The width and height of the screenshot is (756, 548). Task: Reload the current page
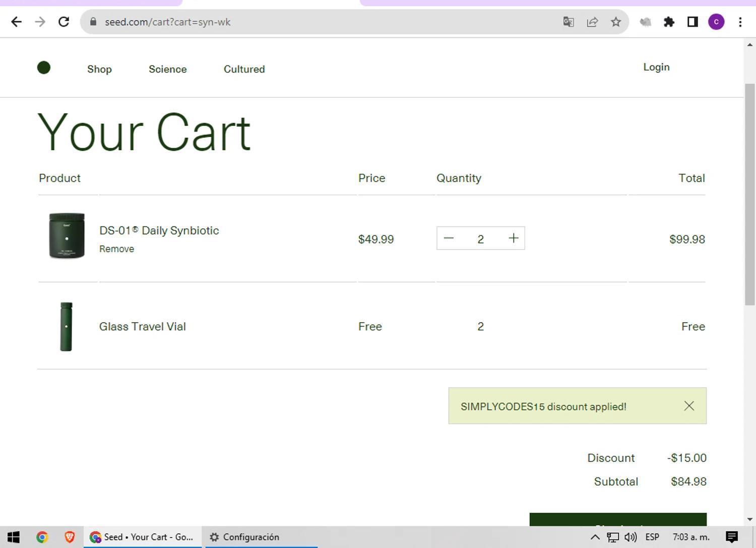tap(64, 22)
